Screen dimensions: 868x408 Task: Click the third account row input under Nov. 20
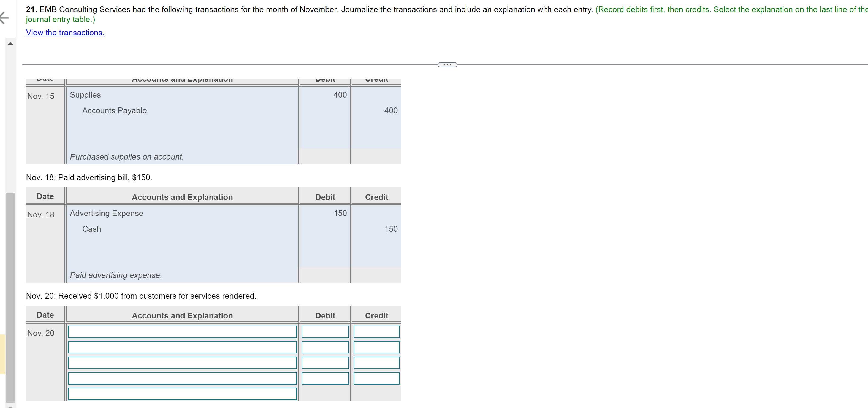[182, 363]
